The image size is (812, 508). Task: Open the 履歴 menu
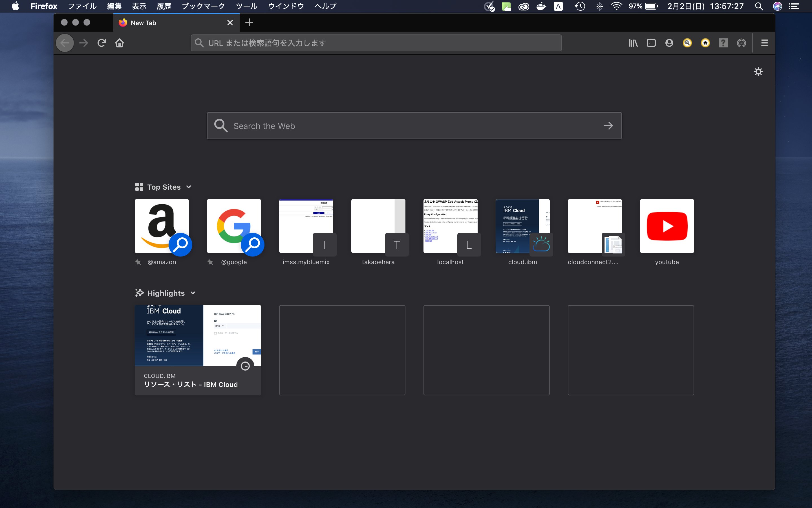click(x=164, y=6)
